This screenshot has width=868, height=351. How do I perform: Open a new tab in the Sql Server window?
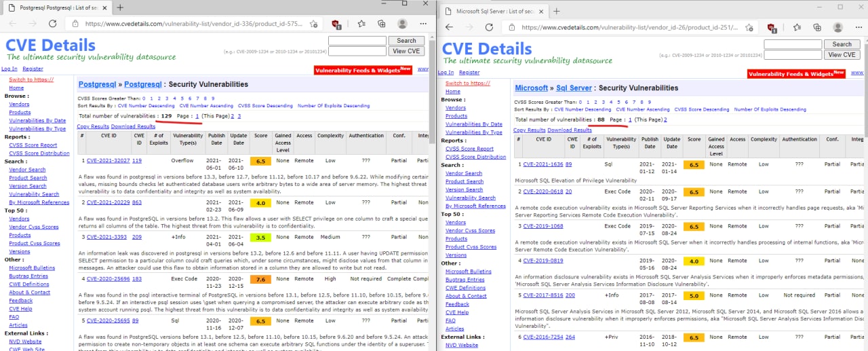click(x=556, y=12)
